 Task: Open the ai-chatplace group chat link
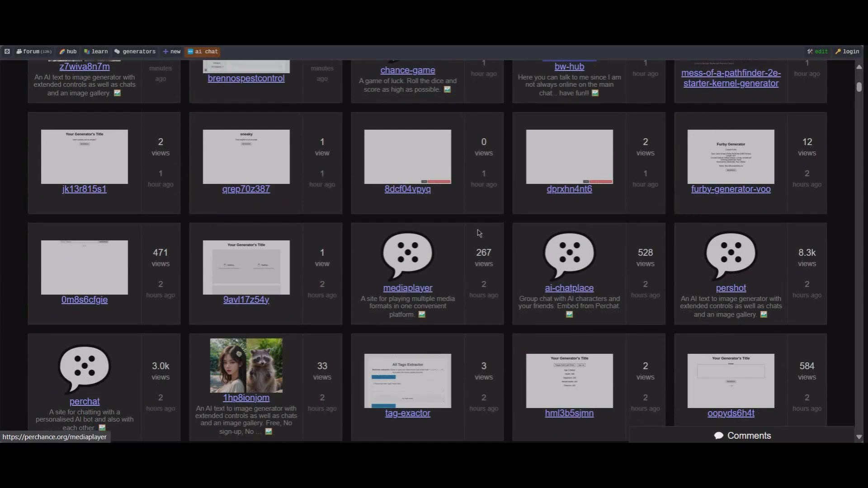569,288
